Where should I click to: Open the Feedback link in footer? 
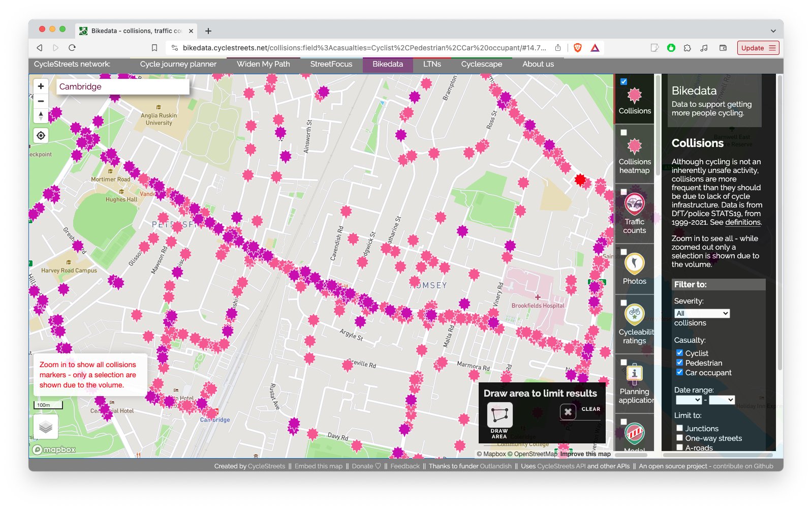click(405, 466)
